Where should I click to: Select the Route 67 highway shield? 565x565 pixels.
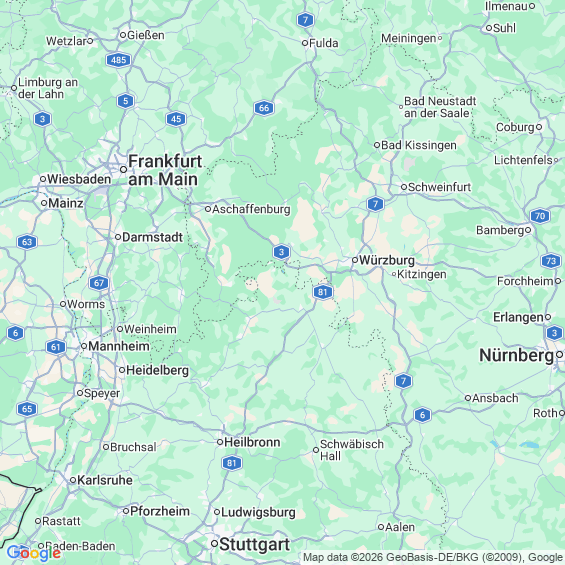99,283
